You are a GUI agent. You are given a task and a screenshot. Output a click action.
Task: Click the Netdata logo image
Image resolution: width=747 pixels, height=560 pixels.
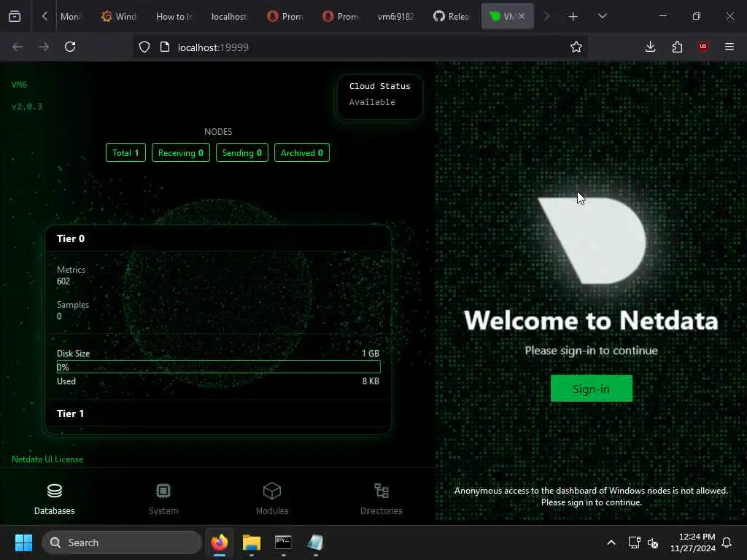pos(592,241)
